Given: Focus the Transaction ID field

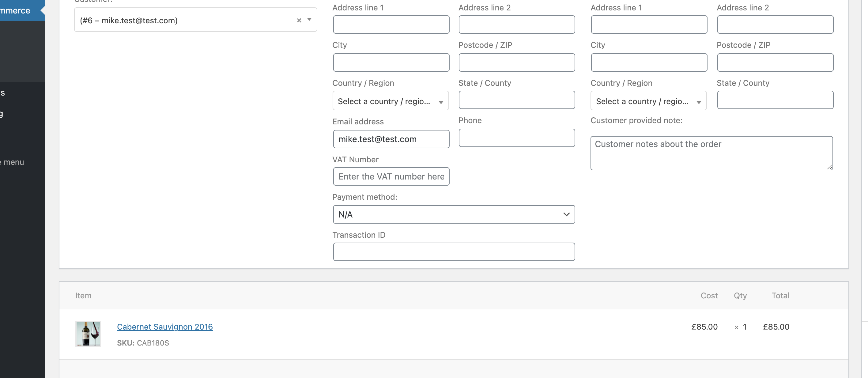Looking at the screenshot, I should pyautogui.click(x=454, y=252).
